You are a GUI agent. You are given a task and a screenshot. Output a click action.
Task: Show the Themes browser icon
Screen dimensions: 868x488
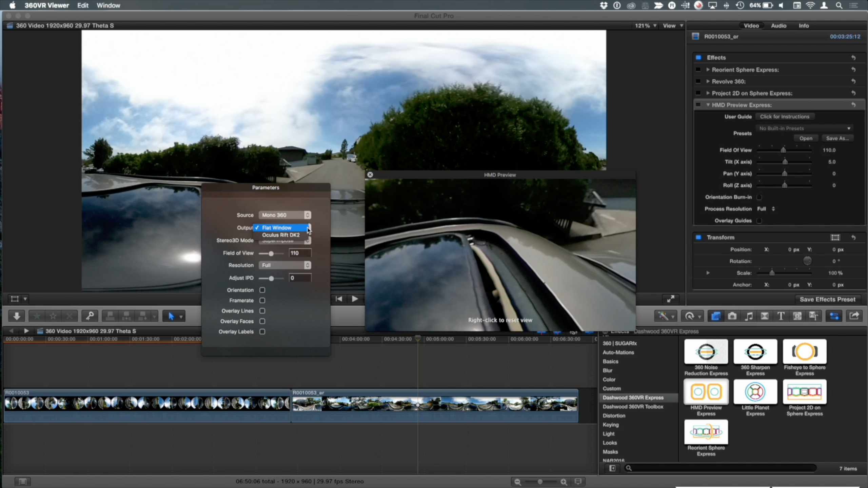tap(813, 316)
